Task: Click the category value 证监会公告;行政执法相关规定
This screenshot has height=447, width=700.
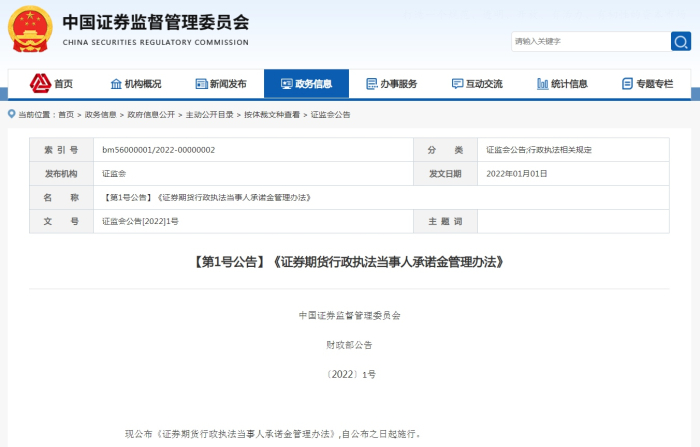Action: pos(539,150)
